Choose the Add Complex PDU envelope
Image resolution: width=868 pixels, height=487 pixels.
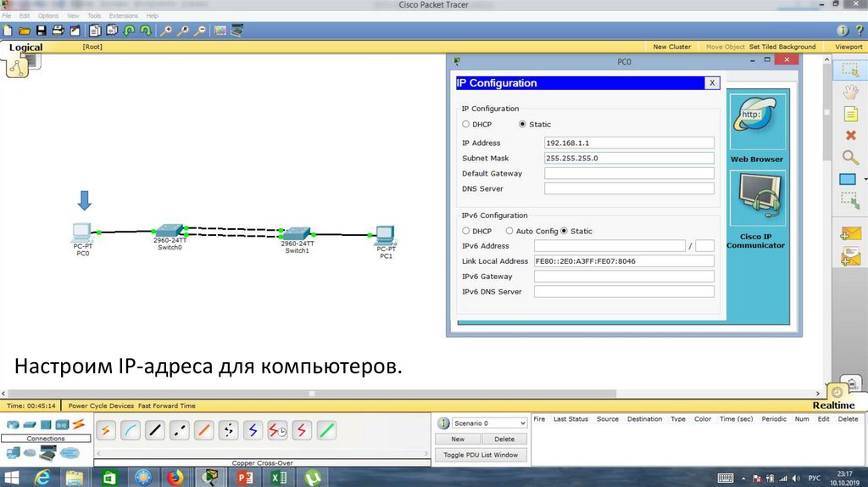pyautogui.click(x=850, y=257)
